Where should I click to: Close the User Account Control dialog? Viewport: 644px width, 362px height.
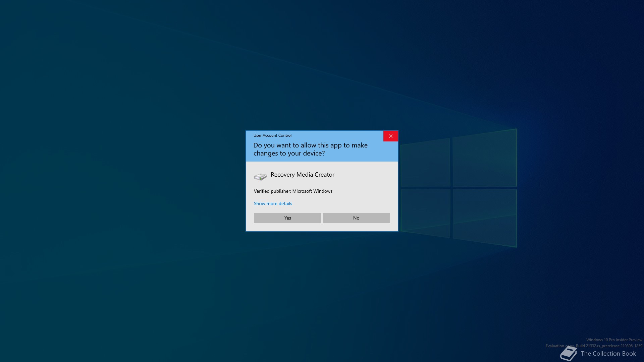click(390, 136)
